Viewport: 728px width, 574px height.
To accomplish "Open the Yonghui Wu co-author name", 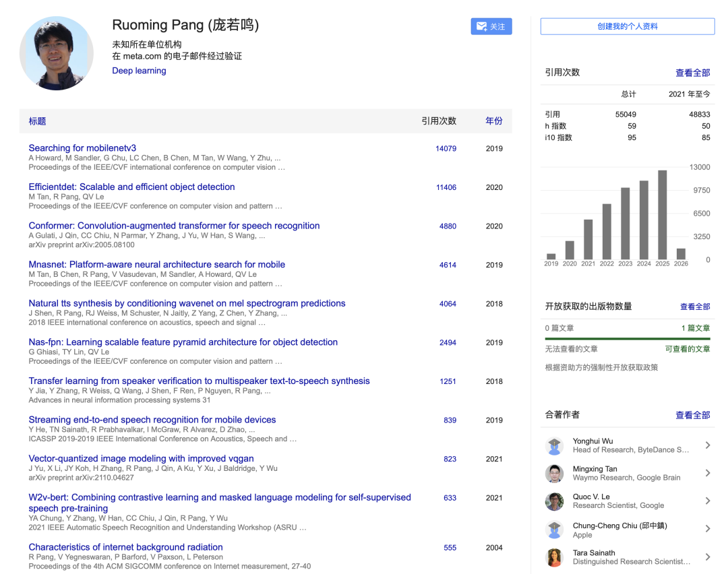I will click(x=593, y=441).
